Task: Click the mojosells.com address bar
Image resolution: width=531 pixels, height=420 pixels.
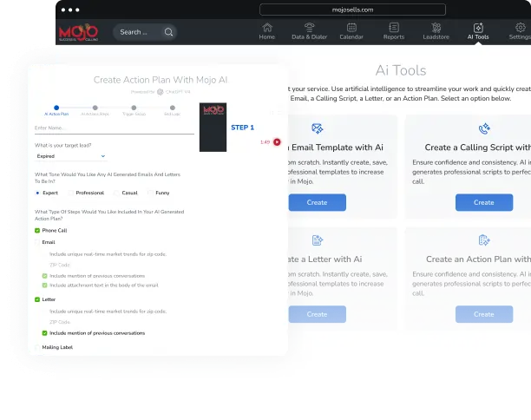Action: tap(352, 10)
